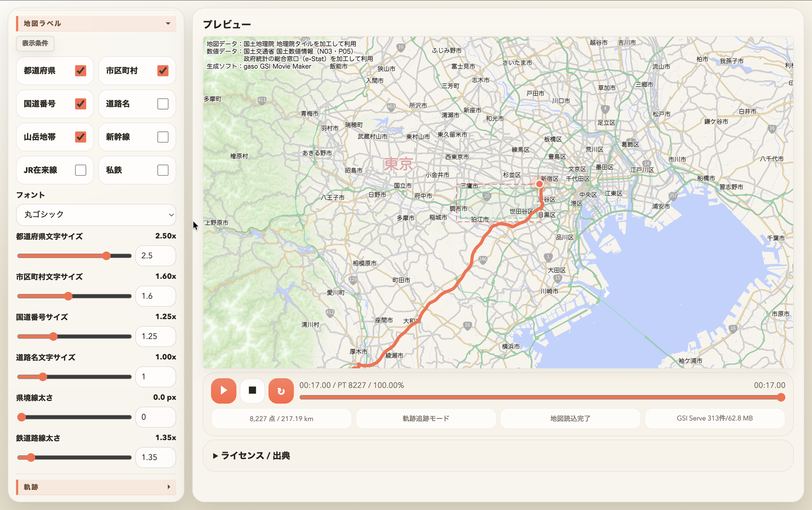Focus the 道路名文字サイズ value field 1

pos(156,377)
